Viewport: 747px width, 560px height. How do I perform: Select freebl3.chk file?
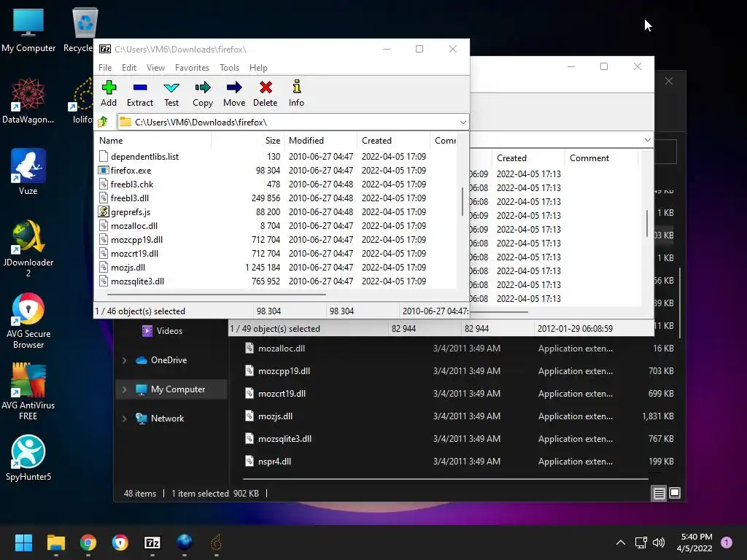(132, 184)
